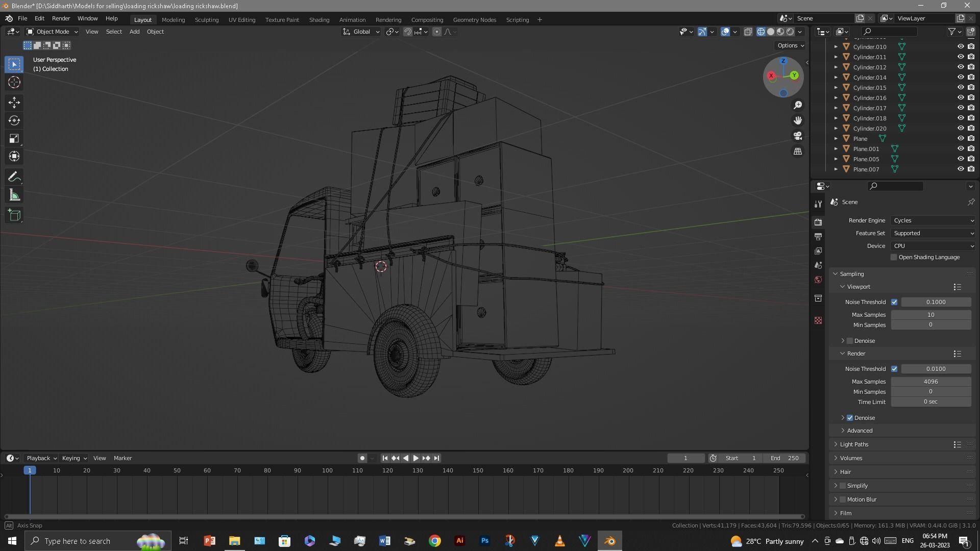Hide Cylinder.014 with its eye icon
This screenshot has height=551, width=980.
pos(960,77)
